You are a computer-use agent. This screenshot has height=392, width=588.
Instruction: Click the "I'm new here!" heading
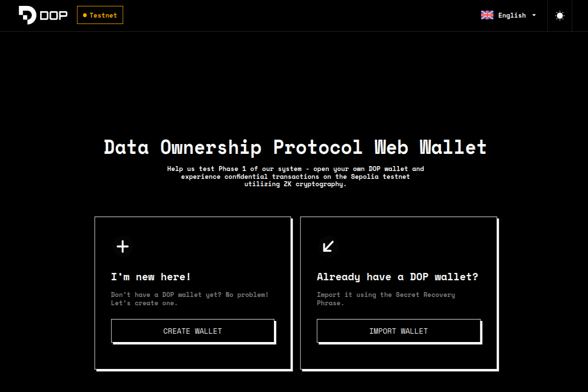[151, 277]
